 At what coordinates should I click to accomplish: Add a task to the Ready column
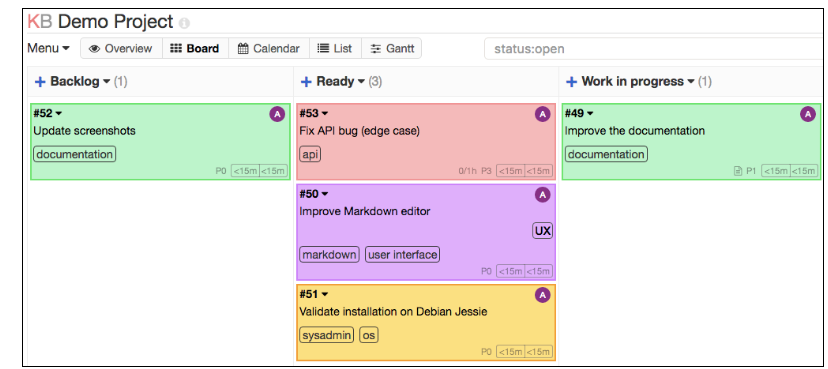(x=306, y=82)
